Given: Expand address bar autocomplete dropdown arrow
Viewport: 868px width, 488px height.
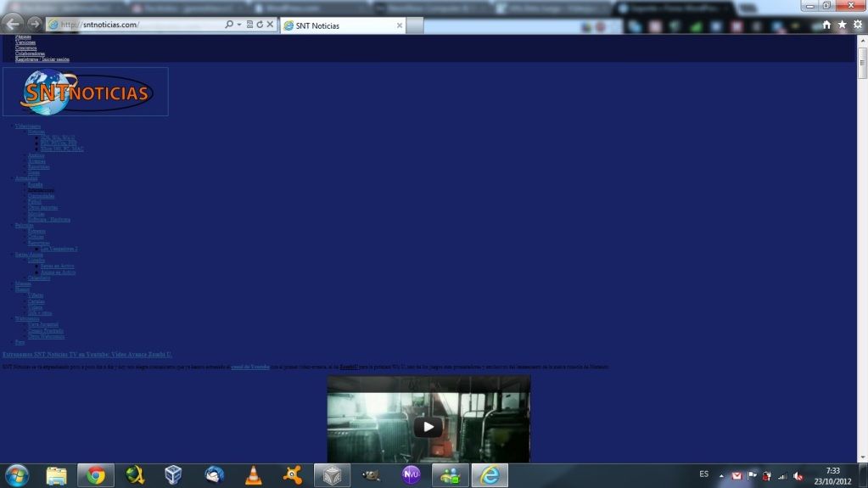Looking at the screenshot, I should coord(239,25).
